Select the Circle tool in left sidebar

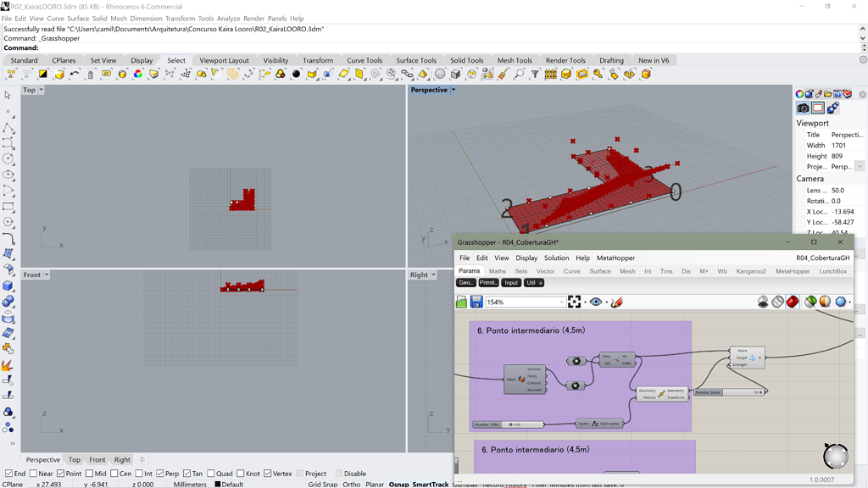point(8,158)
